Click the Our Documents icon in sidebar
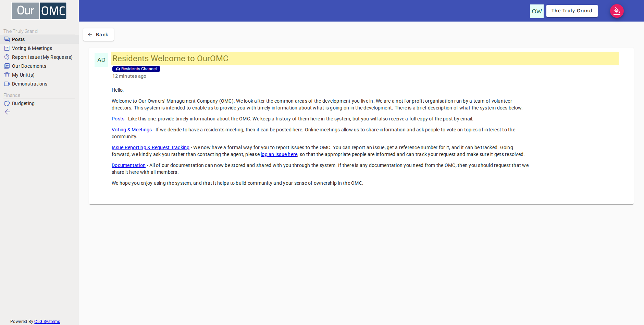 (x=7, y=66)
